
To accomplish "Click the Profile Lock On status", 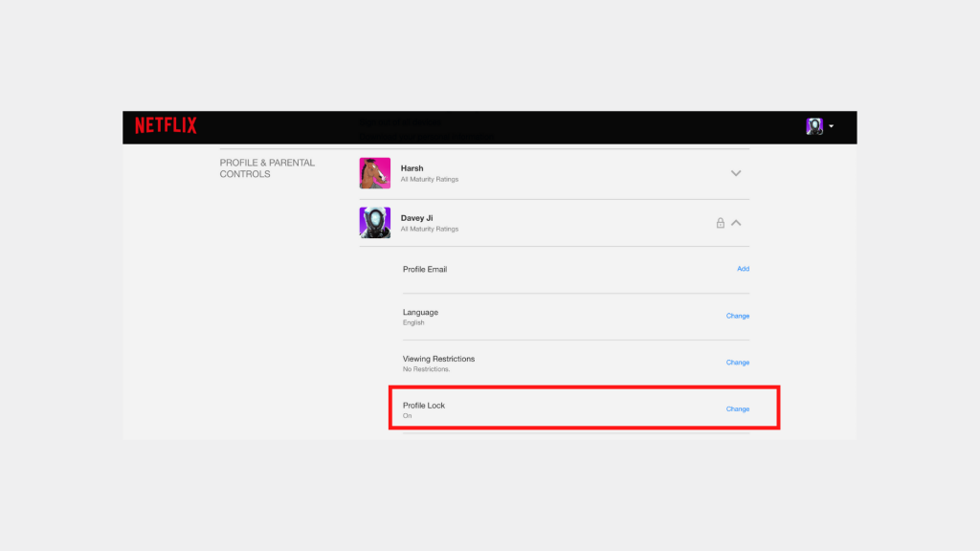I will (x=408, y=416).
